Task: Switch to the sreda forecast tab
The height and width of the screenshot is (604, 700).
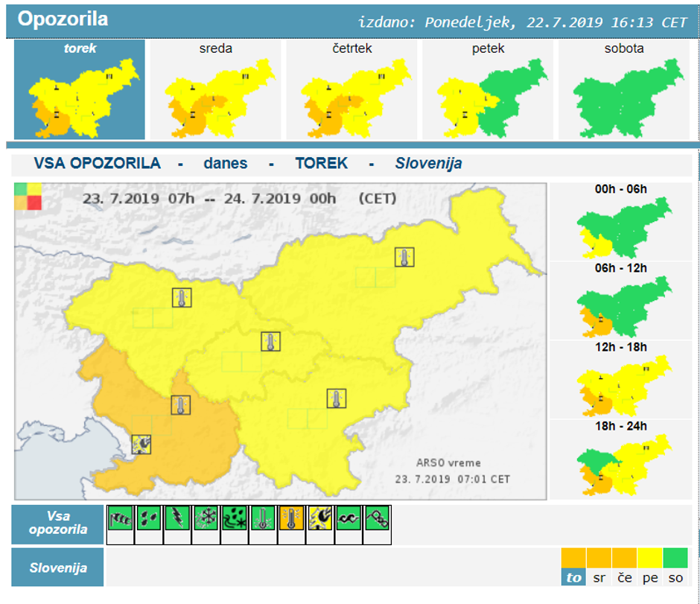Action: tap(215, 89)
